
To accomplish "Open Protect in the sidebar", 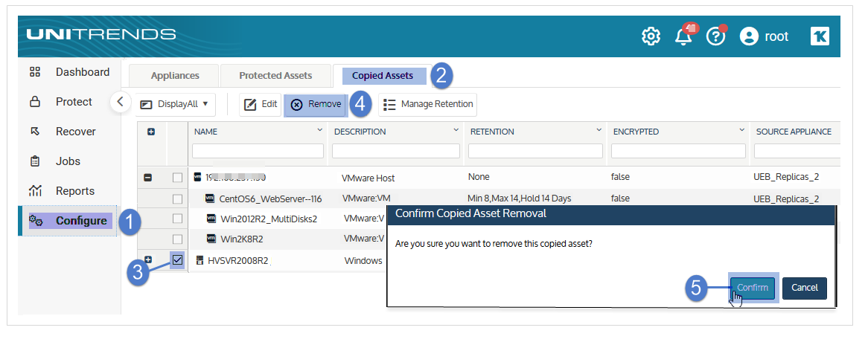I will click(74, 102).
